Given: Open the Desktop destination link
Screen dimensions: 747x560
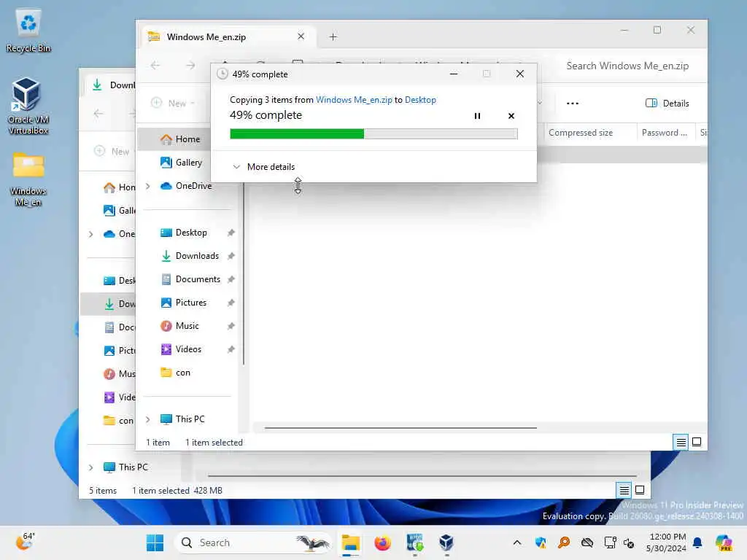Looking at the screenshot, I should [x=420, y=99].
